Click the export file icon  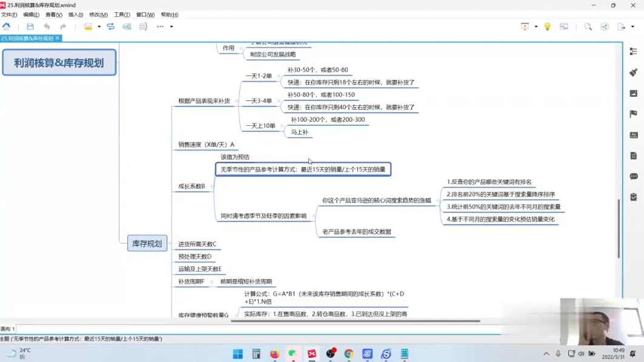tap(622, 27)
